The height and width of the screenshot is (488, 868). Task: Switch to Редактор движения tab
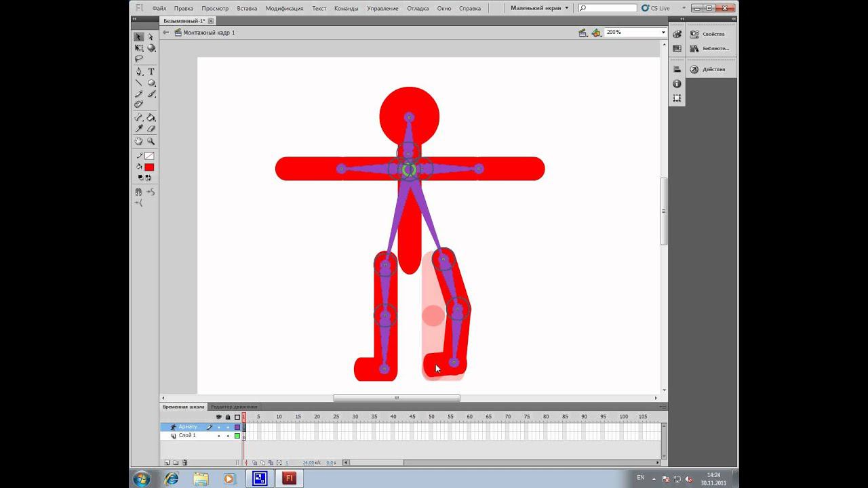(x=234, y=407)
